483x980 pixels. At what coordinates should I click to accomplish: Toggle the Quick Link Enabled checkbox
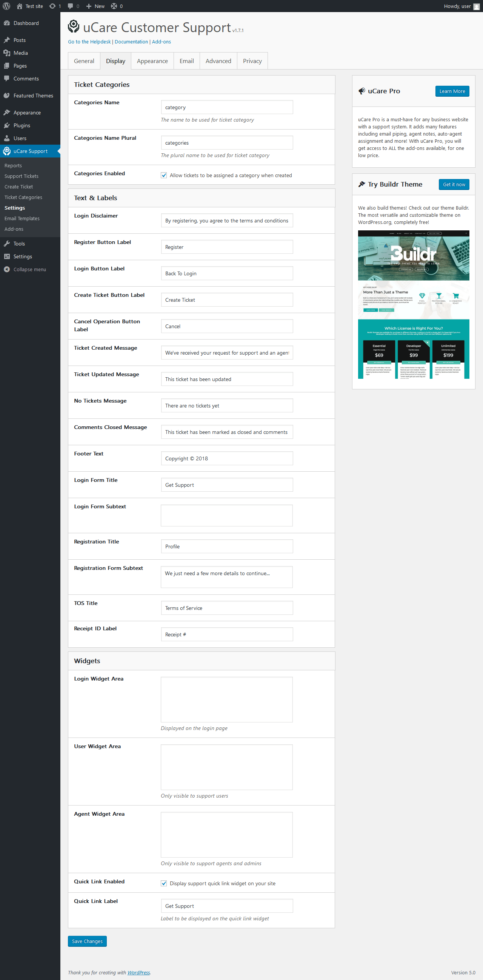pyautogui.click(x=164, y=883)
